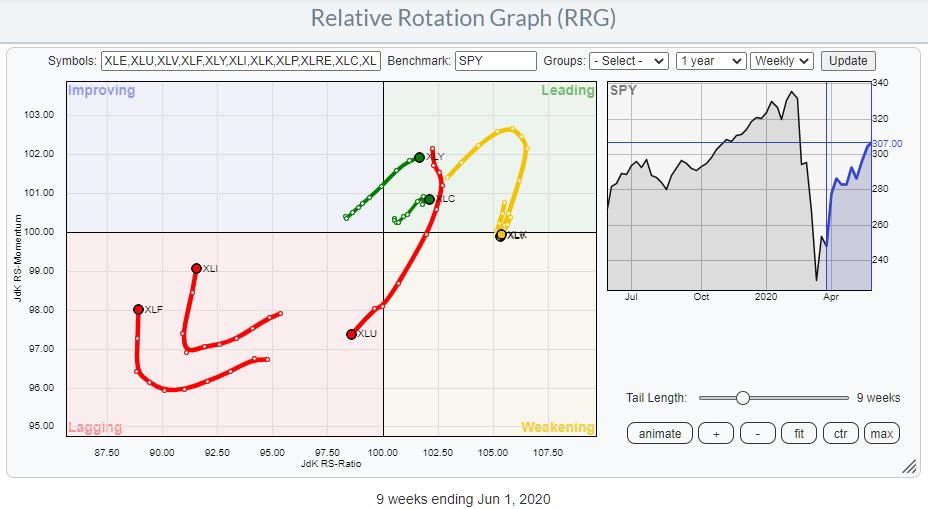Select the XLY data point marker
This screenshot has height=509, width=928.
point(420,157)
